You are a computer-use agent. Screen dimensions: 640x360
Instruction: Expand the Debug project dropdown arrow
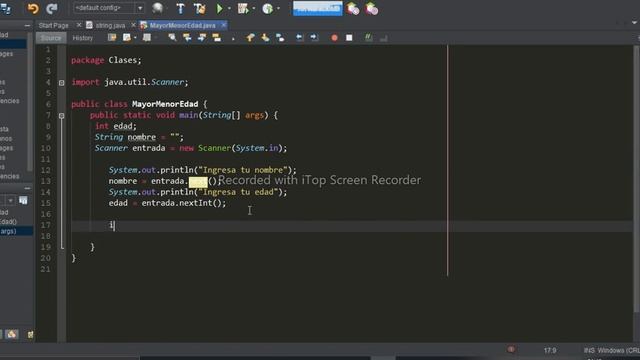[x=254, y=9]
